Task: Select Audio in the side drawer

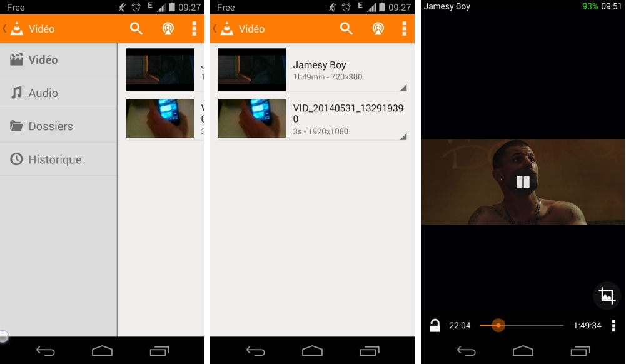Action: click(43, 93)
